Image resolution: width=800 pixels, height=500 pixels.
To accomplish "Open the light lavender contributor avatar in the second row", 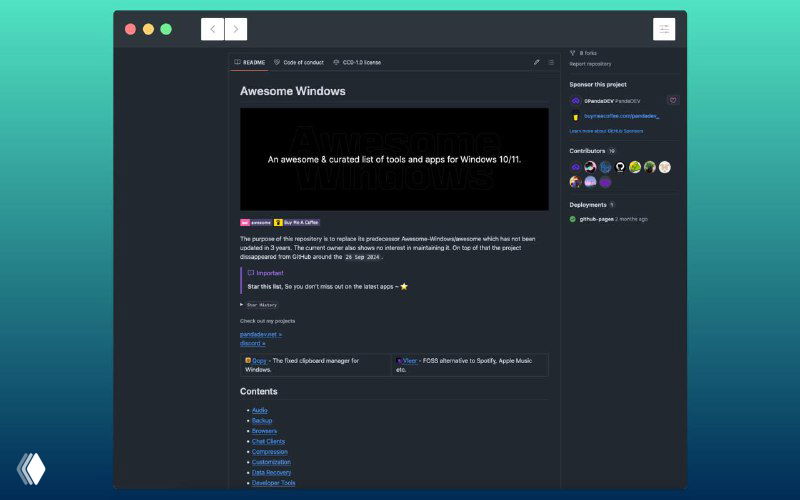I will point(590,182).
